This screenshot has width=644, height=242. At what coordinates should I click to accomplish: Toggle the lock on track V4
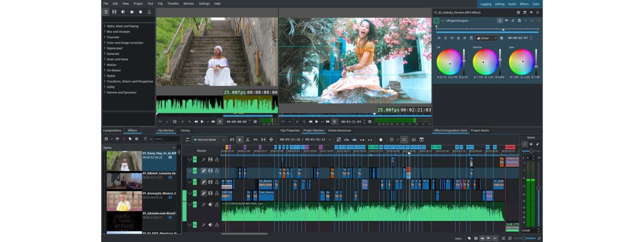coord(217,159)
